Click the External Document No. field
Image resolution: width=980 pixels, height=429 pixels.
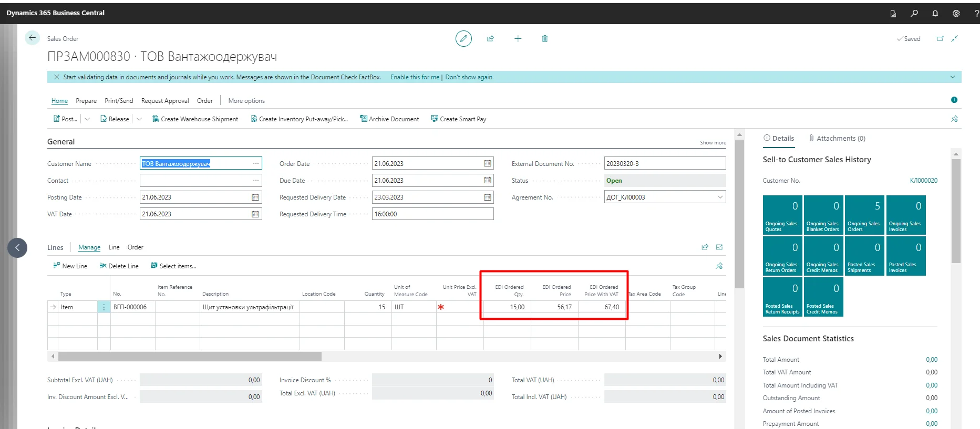point(664,164)
